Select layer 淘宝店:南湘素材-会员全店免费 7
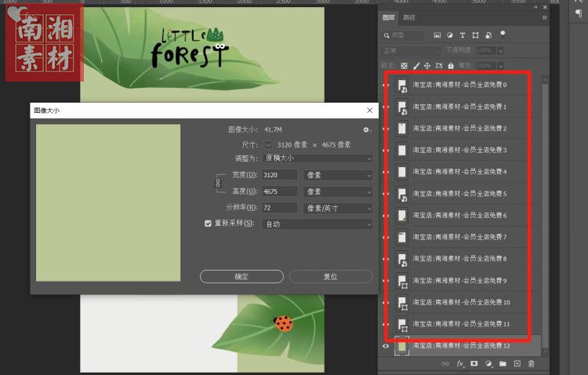 [459, 237]
